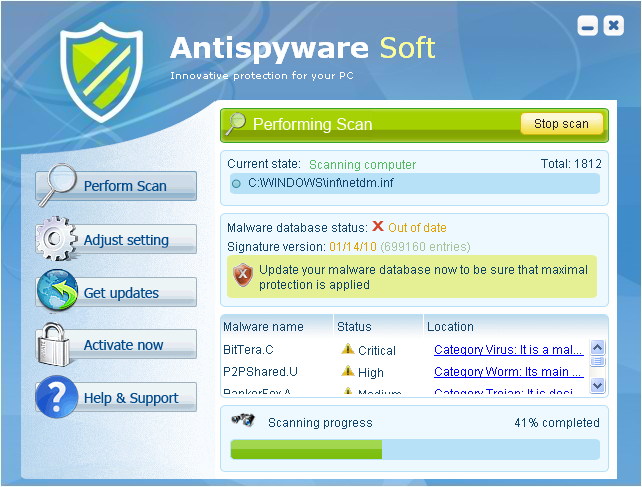This screenshot has width=642, height=487.
Task: Click the Out of date status text
Action: pos(417,228)
